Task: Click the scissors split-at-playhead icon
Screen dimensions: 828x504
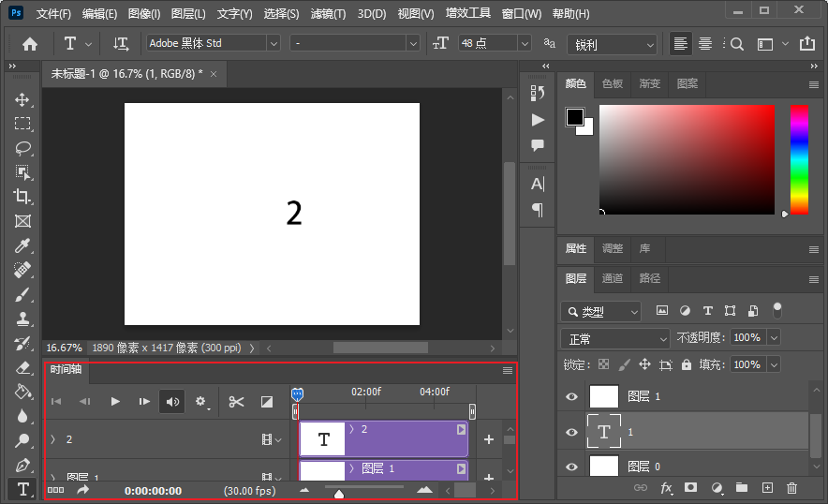Action: pos(236,402)
